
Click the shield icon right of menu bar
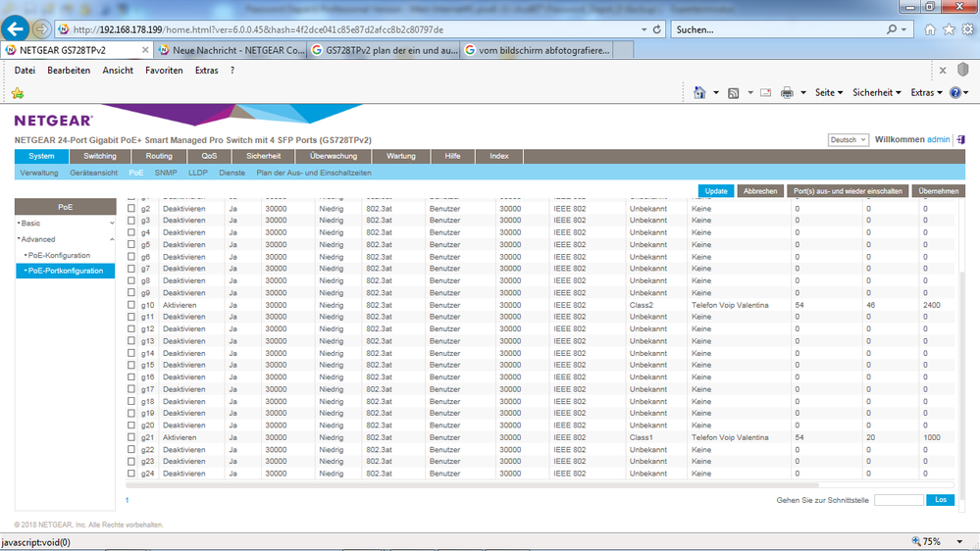[963, 70]
